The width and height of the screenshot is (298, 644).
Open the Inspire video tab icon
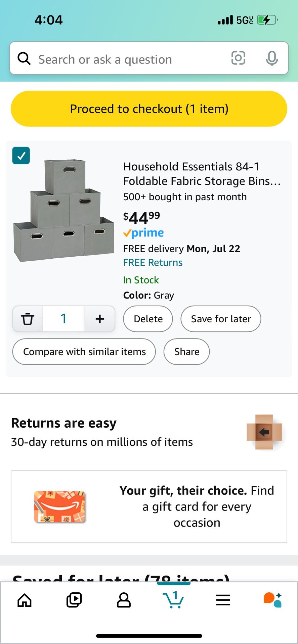point(74,600)
